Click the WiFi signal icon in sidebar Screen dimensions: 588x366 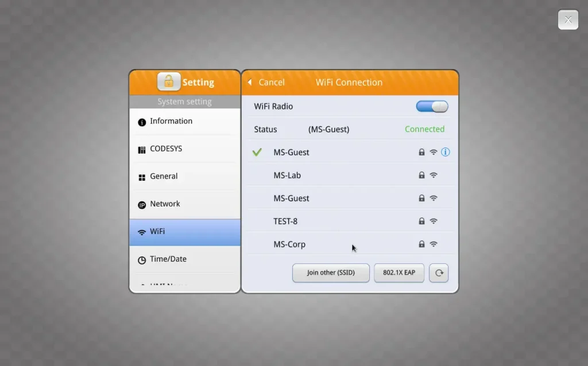[x=141, y=231]
